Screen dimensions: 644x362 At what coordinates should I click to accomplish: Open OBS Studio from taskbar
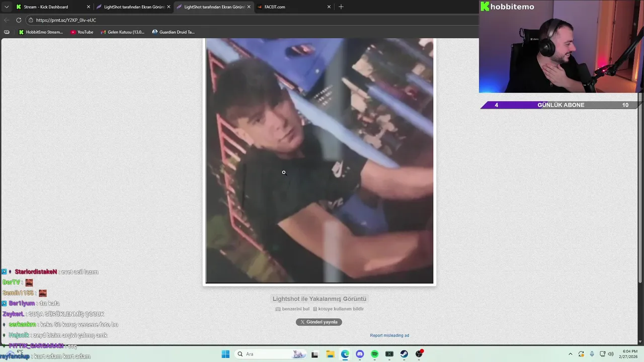coord(419,354)
